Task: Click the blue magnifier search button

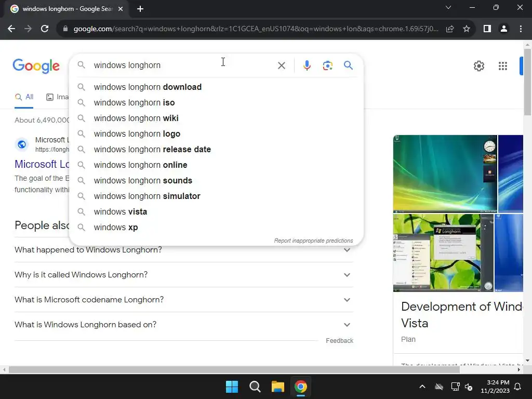Action: pyautogui.click(x=348, y=65)
